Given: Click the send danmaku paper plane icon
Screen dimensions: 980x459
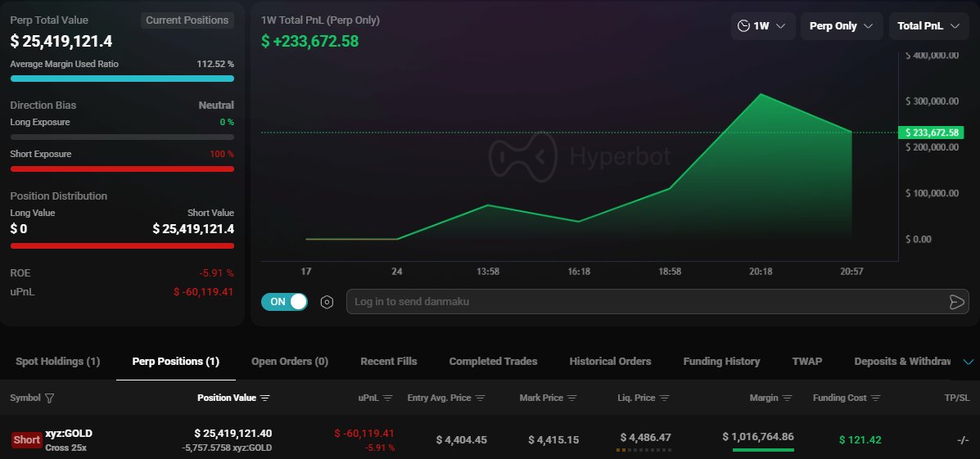Looking at the screenshot, I should coord(956,302).
